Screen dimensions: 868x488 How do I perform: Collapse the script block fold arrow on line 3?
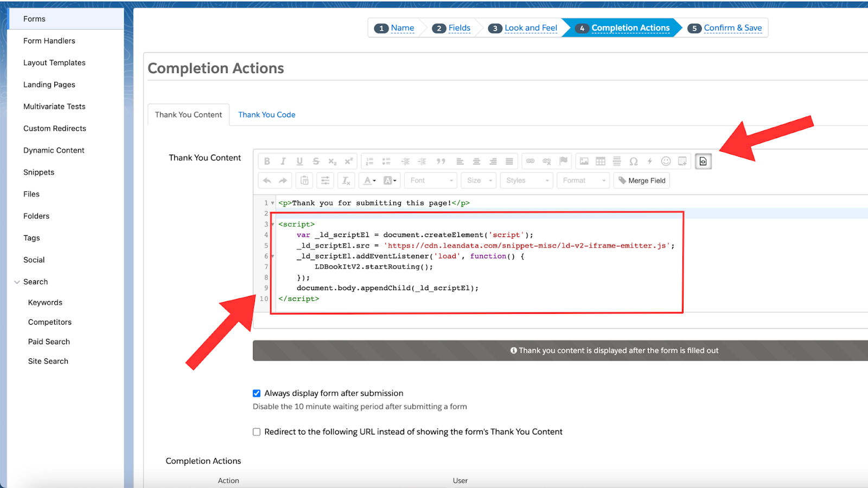coord(272,224)
